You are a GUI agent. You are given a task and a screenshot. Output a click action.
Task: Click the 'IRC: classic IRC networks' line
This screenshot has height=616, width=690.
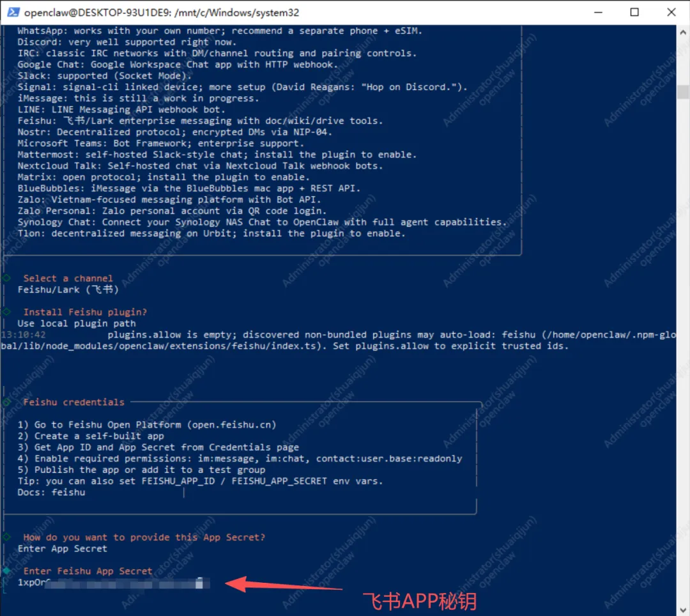tap(217, 53)
